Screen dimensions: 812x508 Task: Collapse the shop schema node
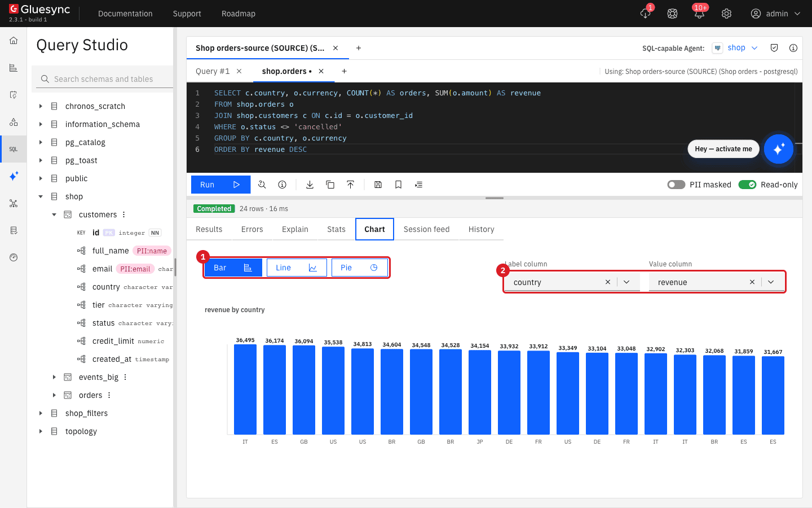[x=41, y=196]
